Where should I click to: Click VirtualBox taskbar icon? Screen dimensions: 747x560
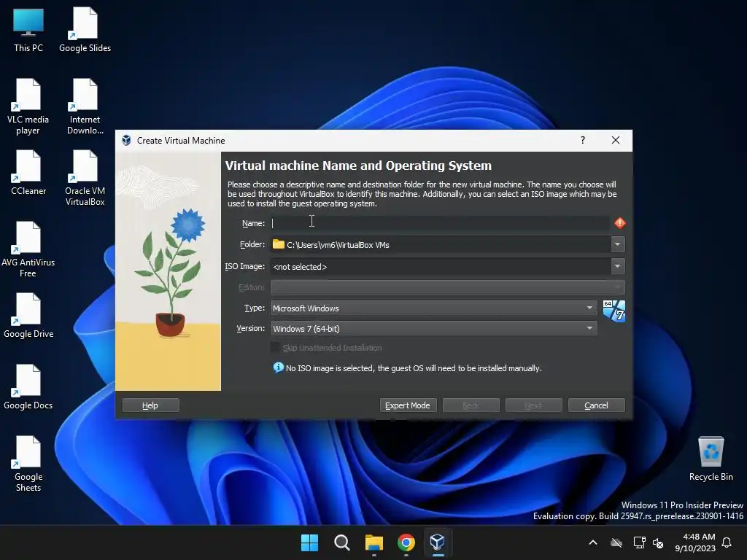coord(438,542)
